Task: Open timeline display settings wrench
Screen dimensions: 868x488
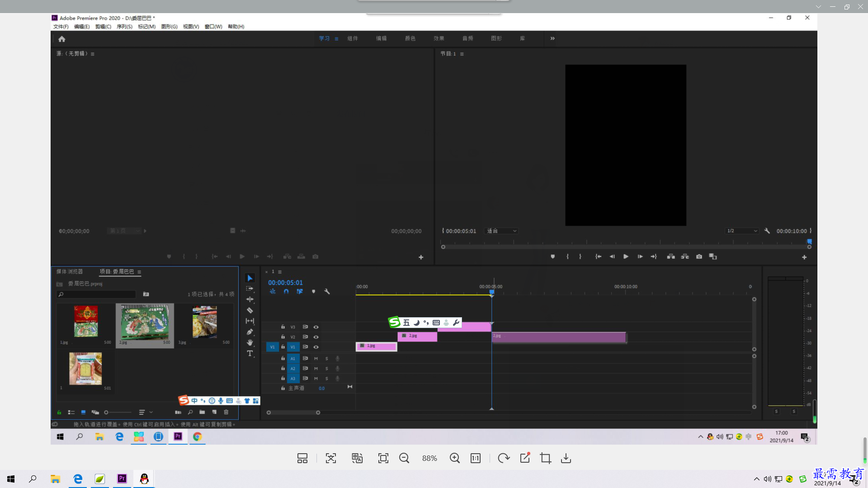Action: [327, 291]
